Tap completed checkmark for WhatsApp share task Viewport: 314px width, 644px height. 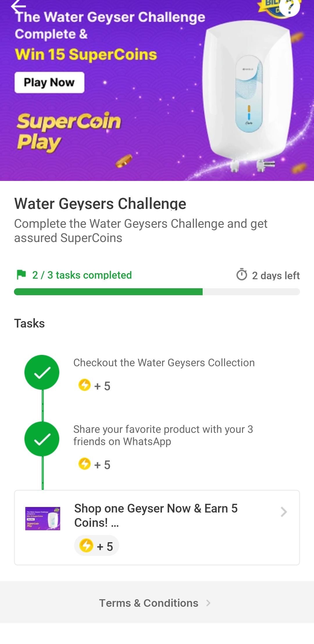42,439
